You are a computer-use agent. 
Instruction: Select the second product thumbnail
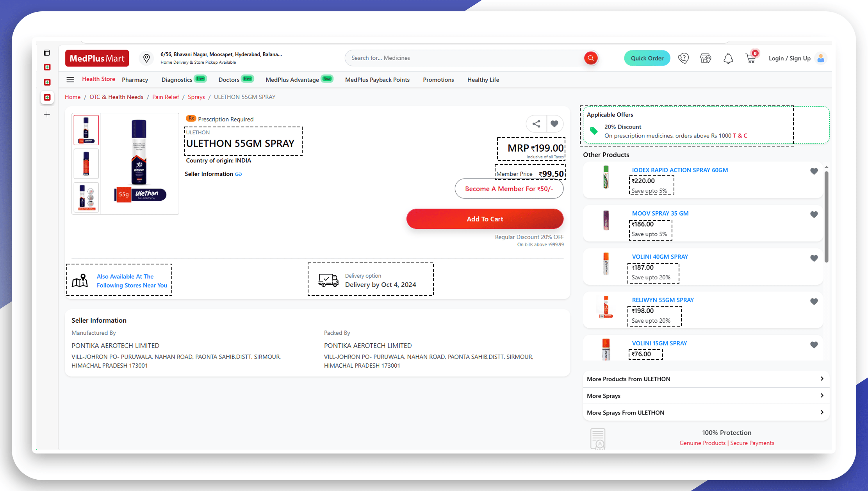pos(86,164)
